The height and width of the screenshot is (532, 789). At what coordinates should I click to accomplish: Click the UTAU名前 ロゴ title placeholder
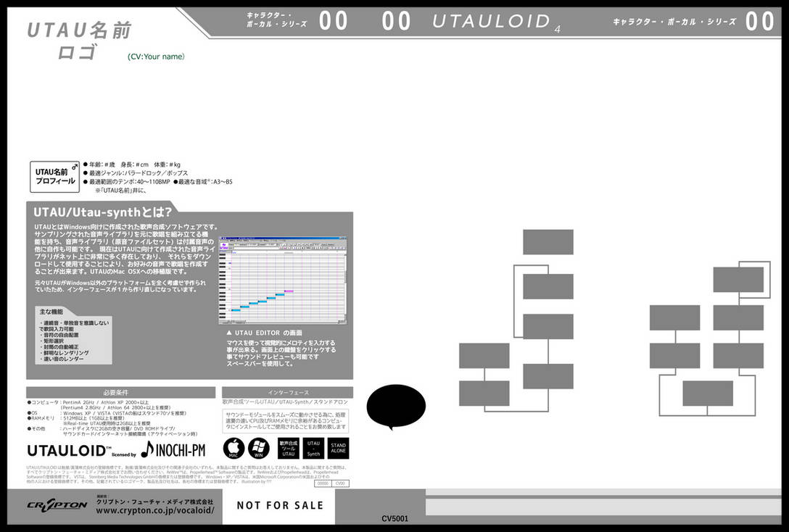[x=79, y=41]
